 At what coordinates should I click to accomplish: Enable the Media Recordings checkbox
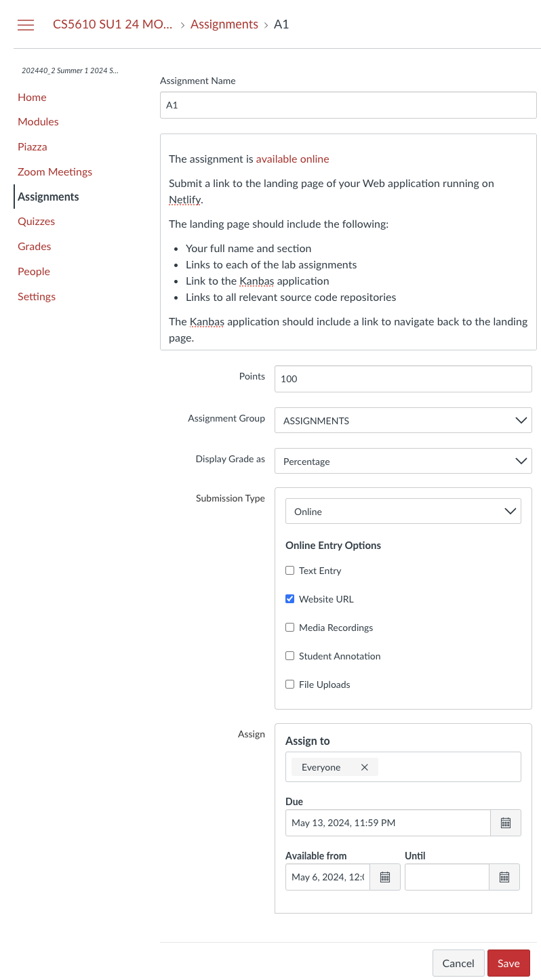click(289, 628)
